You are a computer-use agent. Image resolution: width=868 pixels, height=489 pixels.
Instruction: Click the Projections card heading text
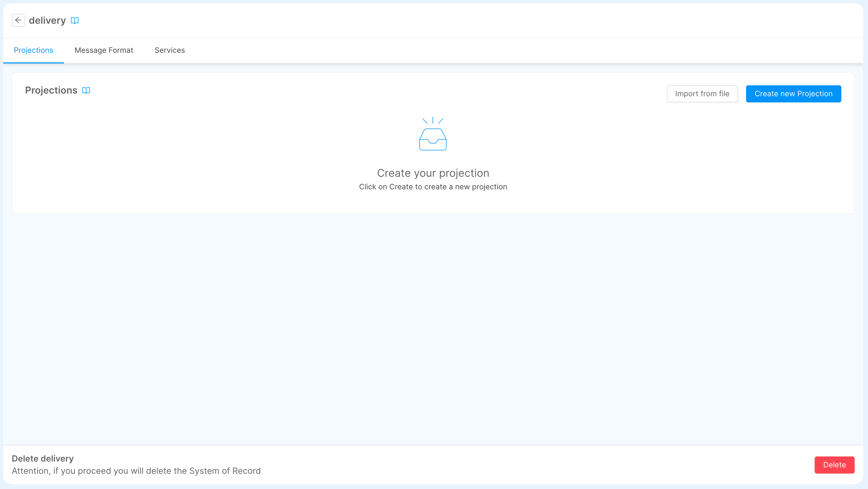(x=51, y=90)
